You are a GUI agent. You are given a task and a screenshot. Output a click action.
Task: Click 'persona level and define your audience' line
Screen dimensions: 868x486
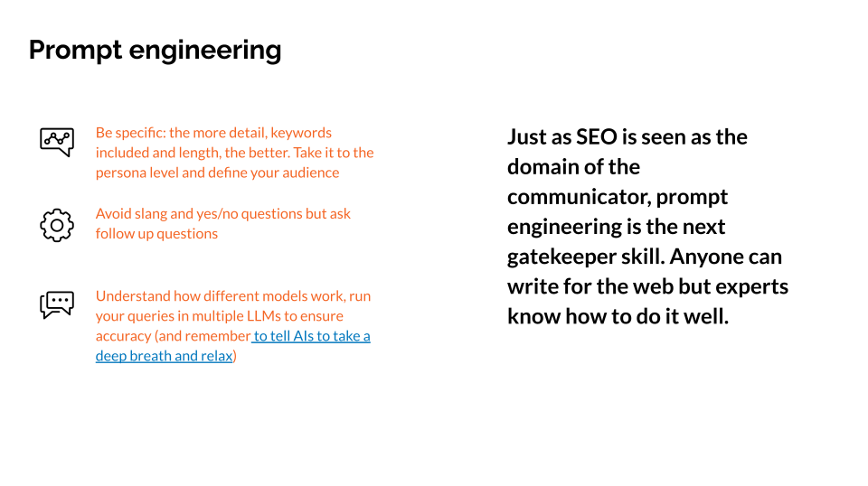tap(217, 173)
